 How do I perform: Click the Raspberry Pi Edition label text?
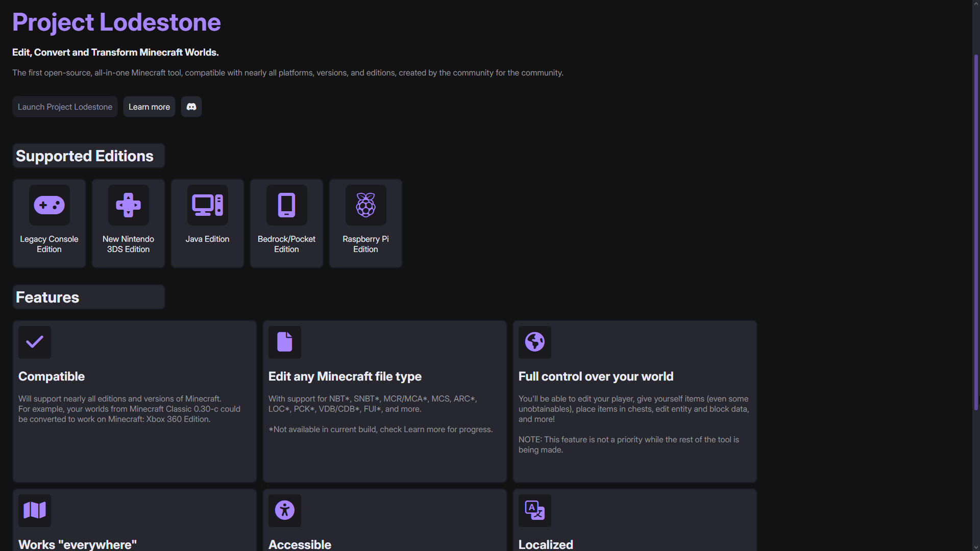(365, 244)
